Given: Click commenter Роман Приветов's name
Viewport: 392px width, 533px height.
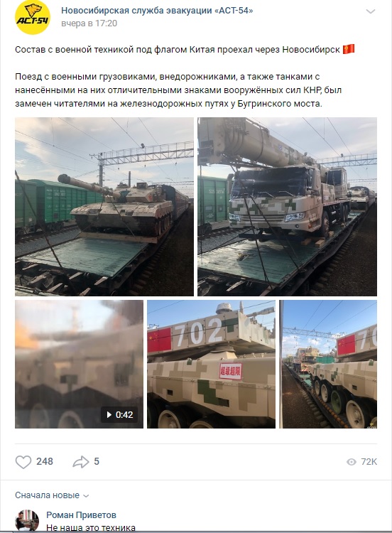Looking at the screenshot, I should pos(81,515).
